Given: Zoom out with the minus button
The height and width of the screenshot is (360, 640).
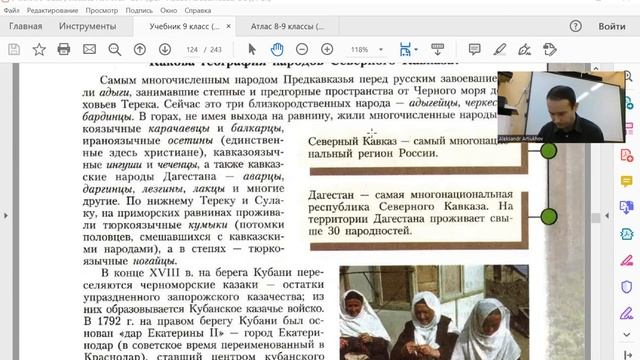Looking at the screenshot, I should (302, 50).
